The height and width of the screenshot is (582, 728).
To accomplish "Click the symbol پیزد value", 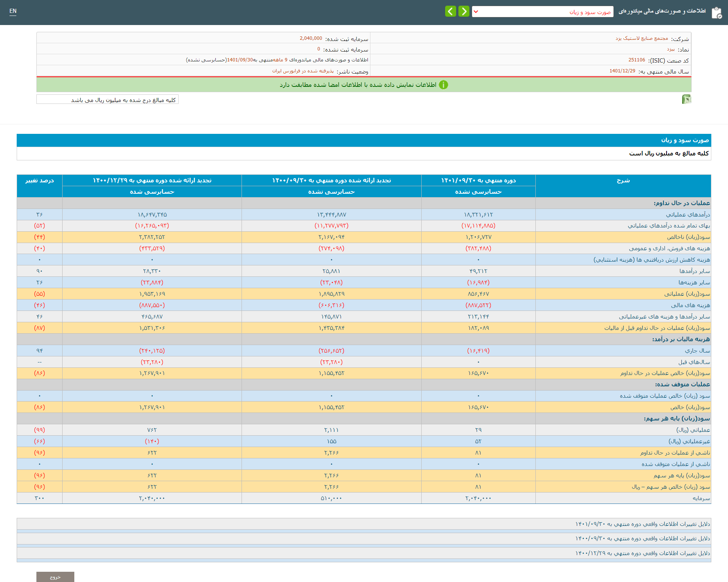I will [671, 49].
